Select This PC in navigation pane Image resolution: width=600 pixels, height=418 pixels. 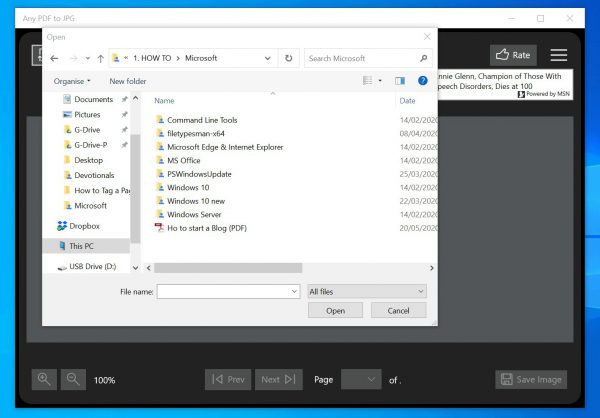82,246
